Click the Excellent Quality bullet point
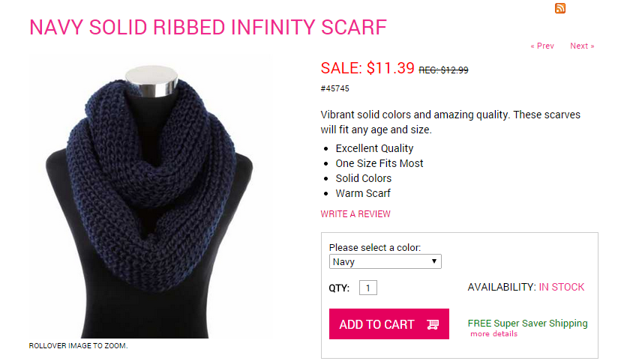Viewport: 618px width, 364px height. [374, 148]
